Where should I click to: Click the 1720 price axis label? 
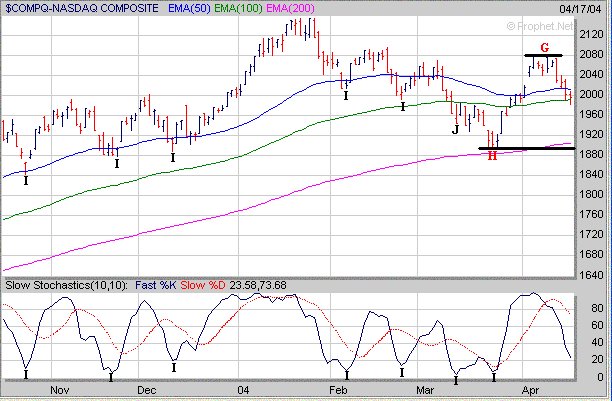[591, 234]
